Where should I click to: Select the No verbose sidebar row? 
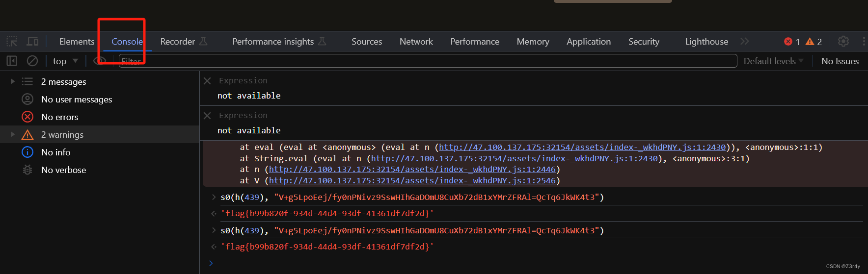click(x=100, y=170)
